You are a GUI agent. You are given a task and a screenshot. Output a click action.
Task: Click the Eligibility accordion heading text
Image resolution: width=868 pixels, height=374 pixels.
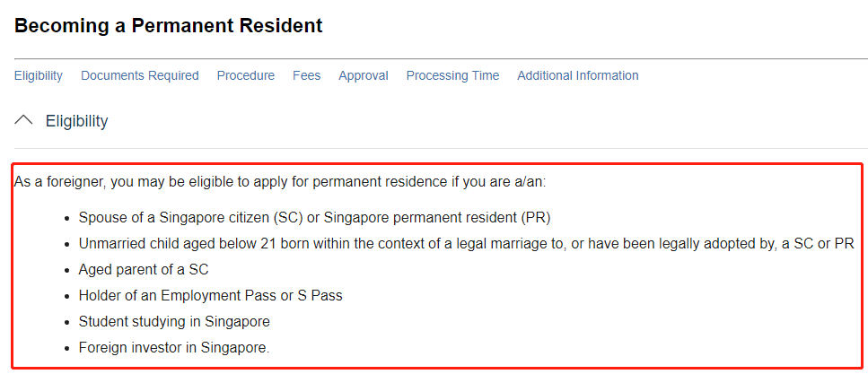click(77, 121)
